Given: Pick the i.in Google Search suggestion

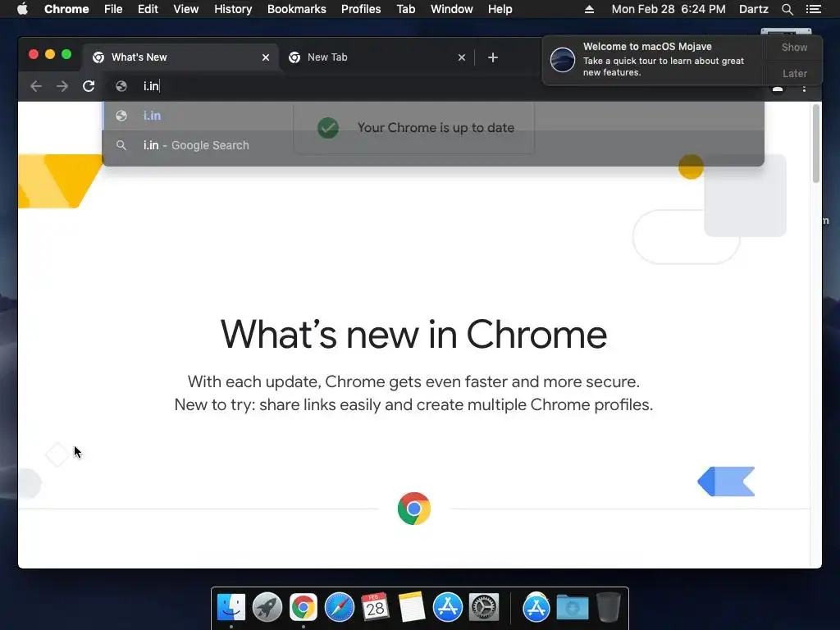Looking at the screenshot, I should (433, 145).
